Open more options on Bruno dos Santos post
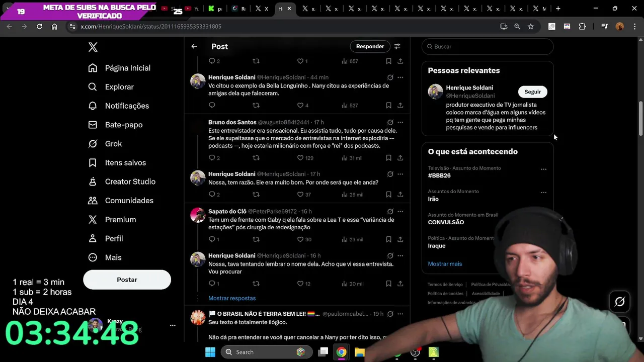Image resolution: width=644 pixels, height=362 pixels. (x=400, y=122)
